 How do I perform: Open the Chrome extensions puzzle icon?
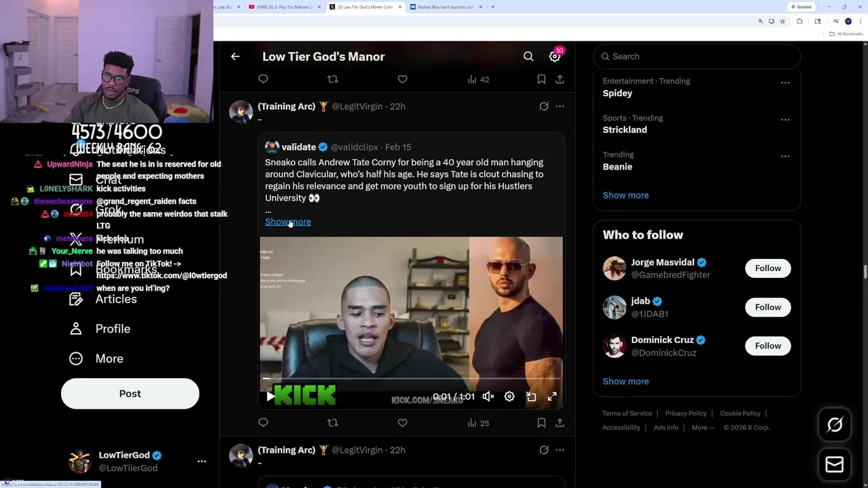point(800,22)
